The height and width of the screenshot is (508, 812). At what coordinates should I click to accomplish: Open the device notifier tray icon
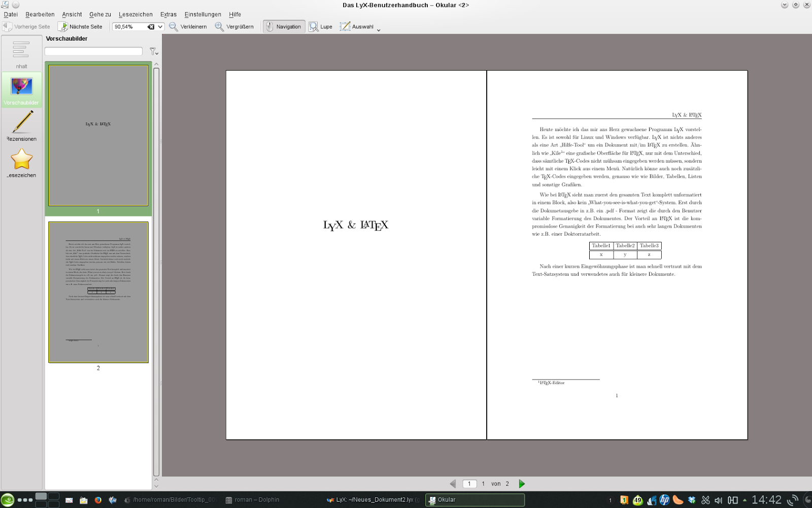[732, 500]
